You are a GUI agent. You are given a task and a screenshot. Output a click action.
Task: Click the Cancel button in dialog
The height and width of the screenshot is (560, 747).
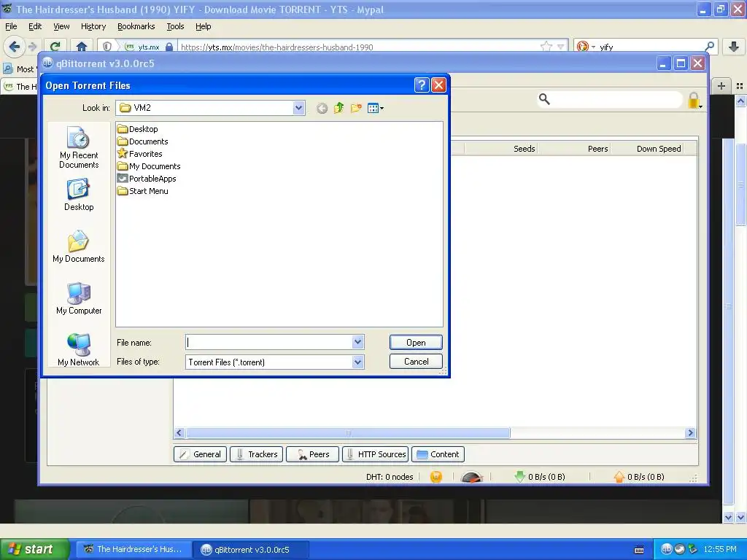click(x=416, y=362)
